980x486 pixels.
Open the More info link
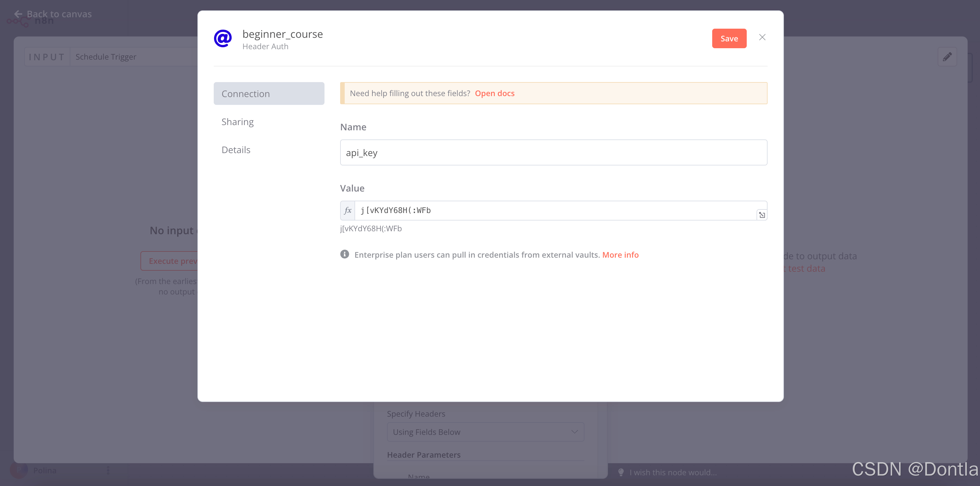pos(620,255)
